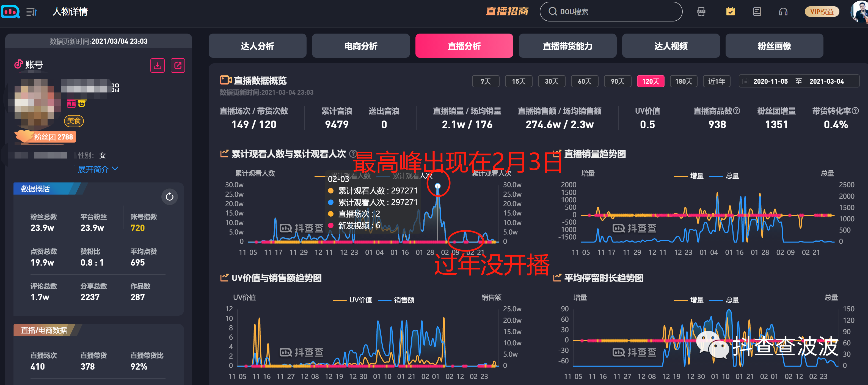Viewport: 868px width, 385px height.
Task: Toggle 销售额 legend in UV chart
Action: 396,300
